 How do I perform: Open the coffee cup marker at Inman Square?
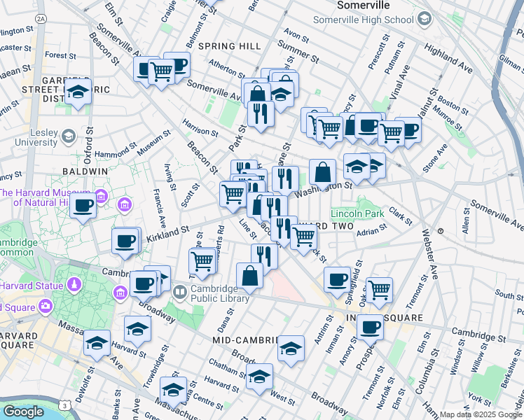tap(370, 326)
